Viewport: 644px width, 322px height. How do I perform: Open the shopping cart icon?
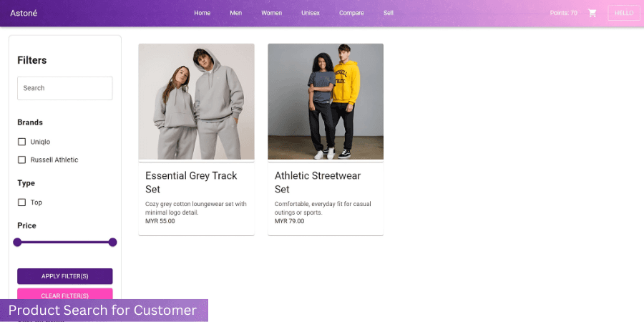592,13
